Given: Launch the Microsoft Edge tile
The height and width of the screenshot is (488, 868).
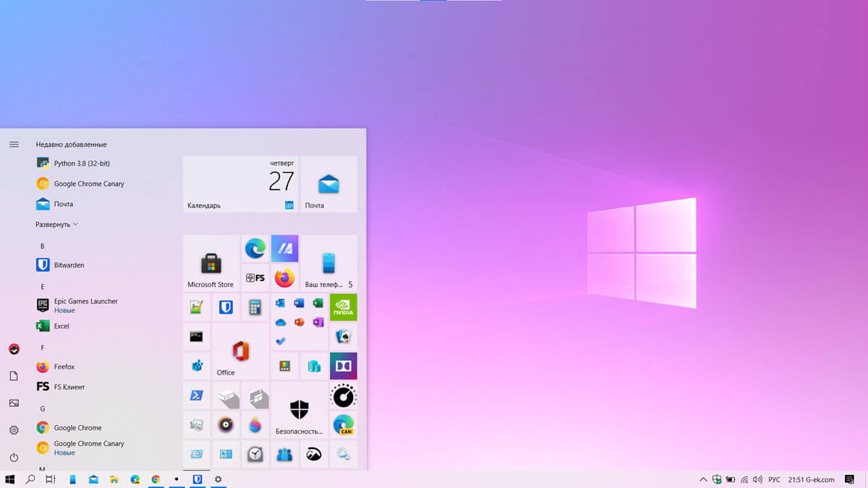Looking at the screenshot, I should coord(255,249).
